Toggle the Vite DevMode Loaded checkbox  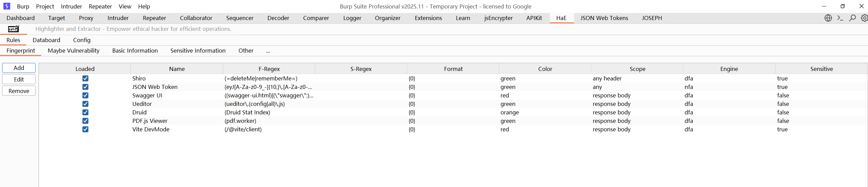click(85, 129)
